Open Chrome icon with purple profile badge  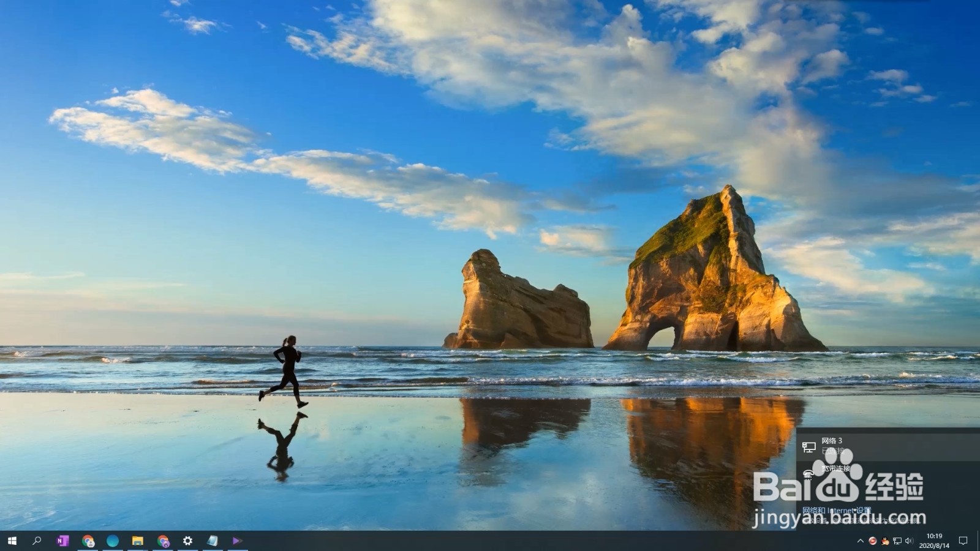tap(163, 541)
